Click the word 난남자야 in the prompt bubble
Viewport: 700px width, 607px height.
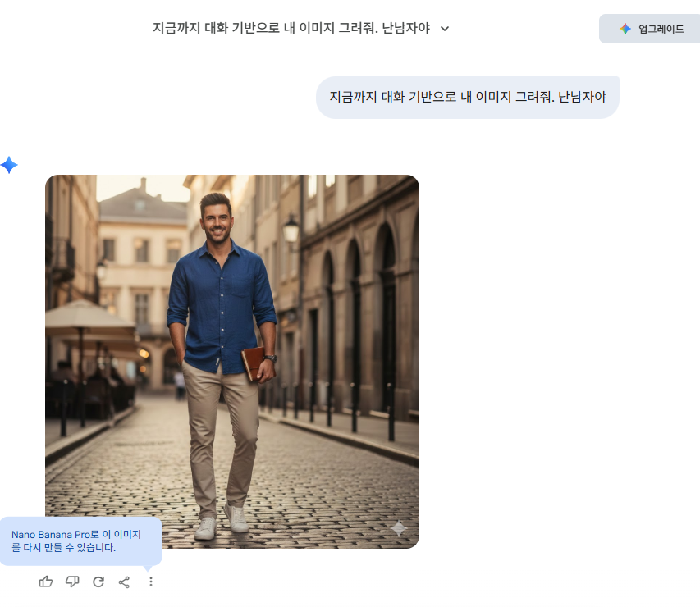pyautogui.click(x=582, y=97)
